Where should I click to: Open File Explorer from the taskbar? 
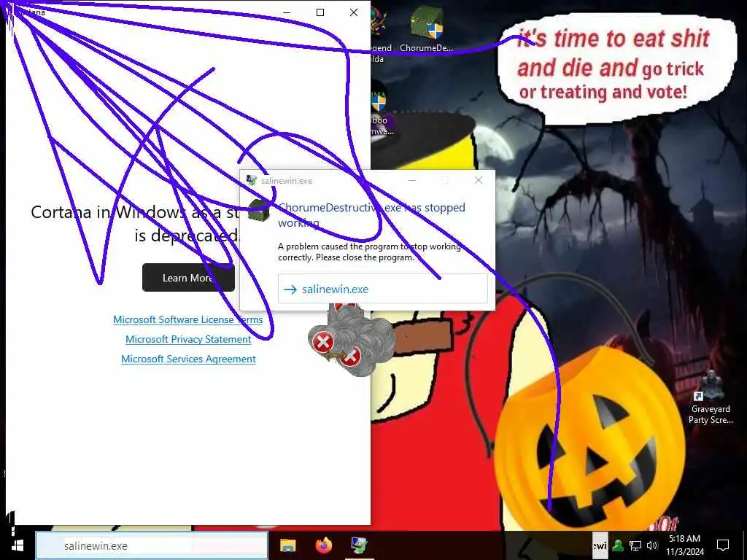coord(287,545)
